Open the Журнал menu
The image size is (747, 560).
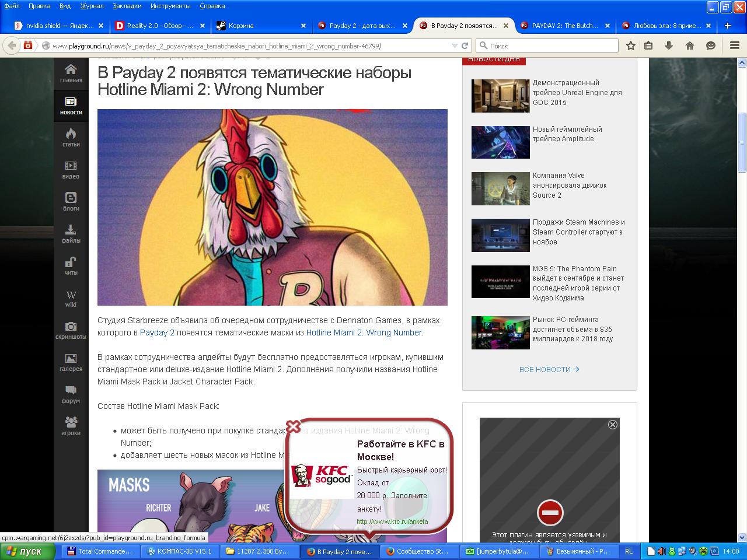click(x=91, y=6)
